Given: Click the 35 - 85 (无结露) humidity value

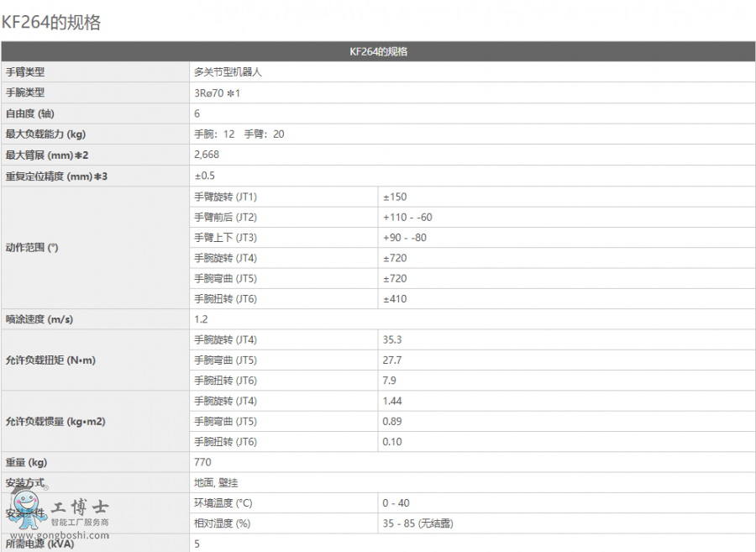Looking at the screenshot, I should 417,523.
